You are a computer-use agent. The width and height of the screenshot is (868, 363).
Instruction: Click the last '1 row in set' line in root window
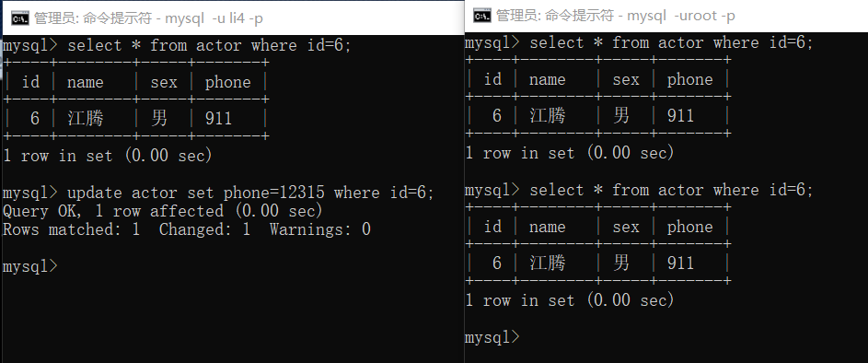(570, 300)
